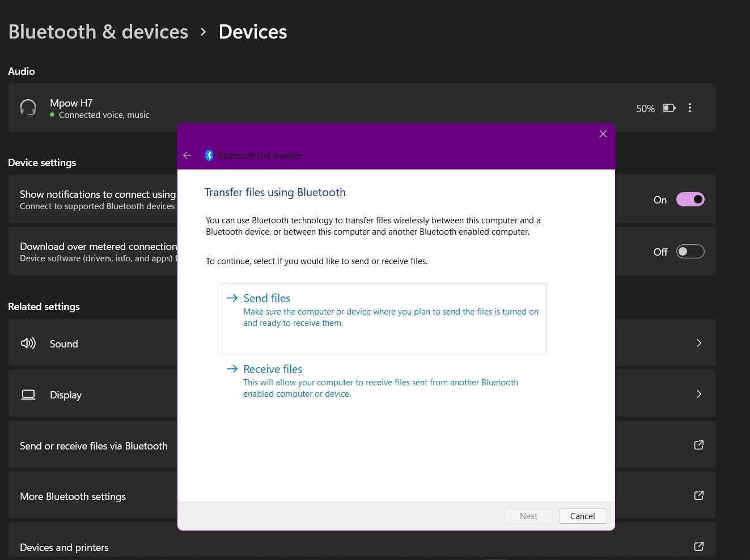Select the Devices breadcrumb item

tap(252, 32)
